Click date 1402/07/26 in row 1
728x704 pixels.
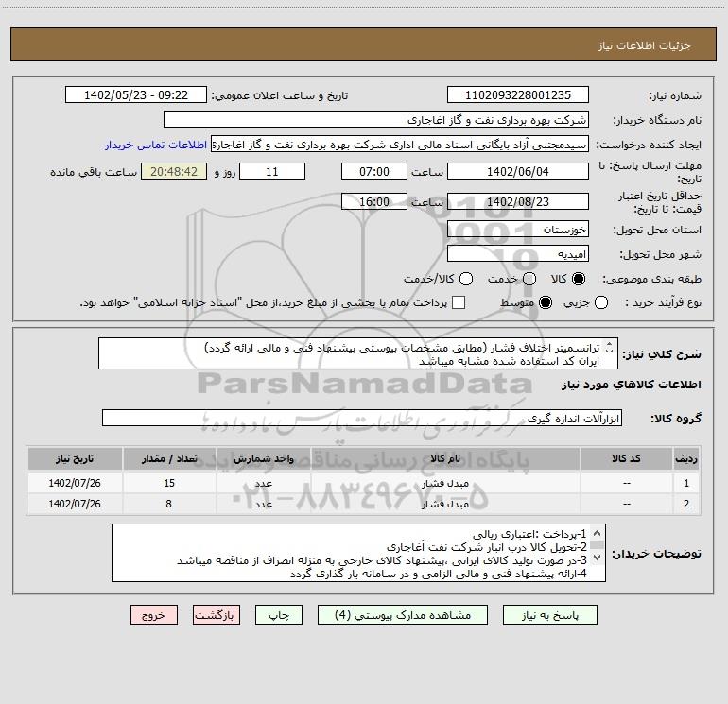click(75, 483)
